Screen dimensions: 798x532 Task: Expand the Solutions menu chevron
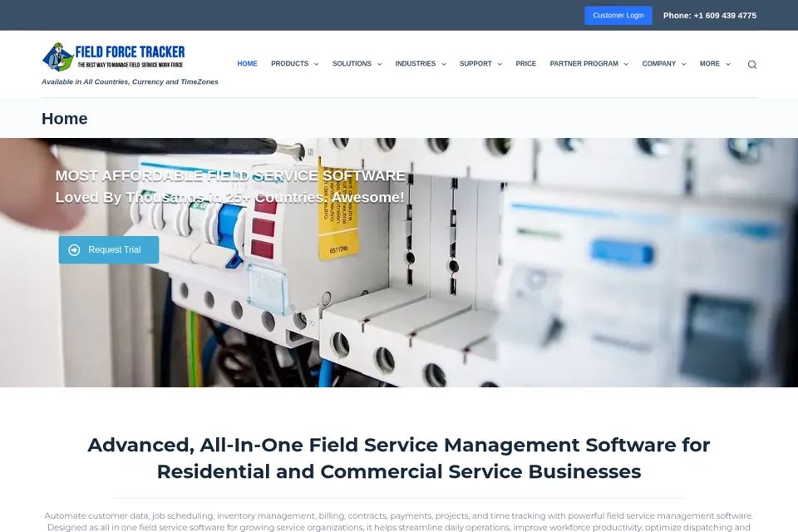pos(379,64)
